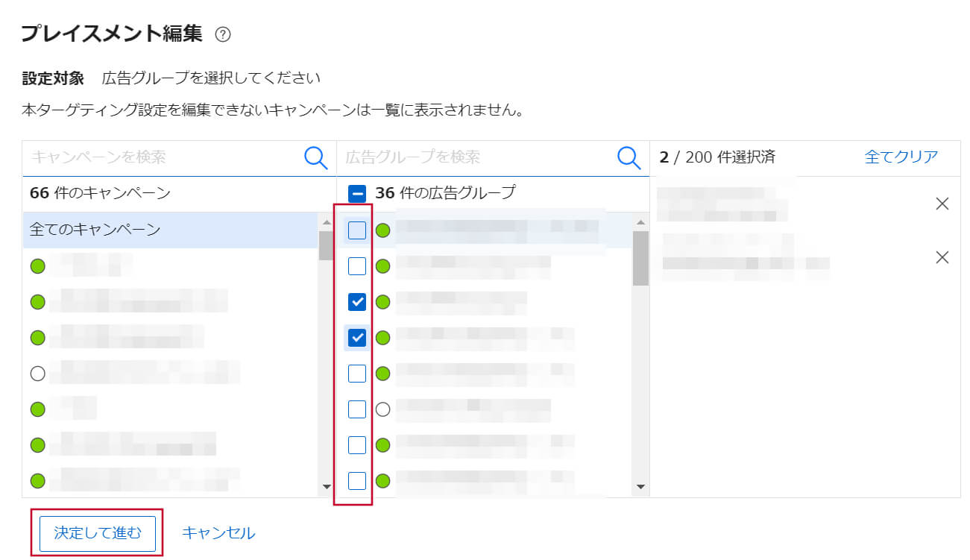Uncheck the third ad group checkbox
Image resolution: width=970 pixels, height=560 pixels.
pyautogui.click(x=358, y=302)
